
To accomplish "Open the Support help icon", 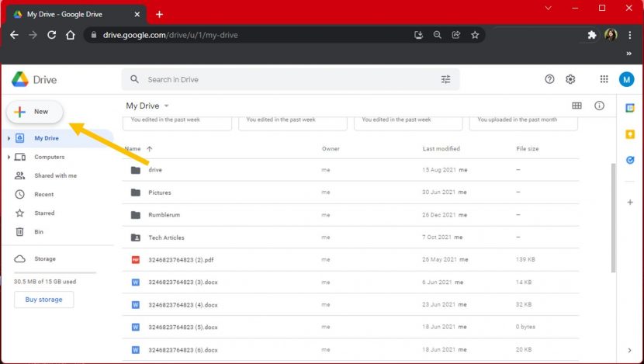I will 549,79.
